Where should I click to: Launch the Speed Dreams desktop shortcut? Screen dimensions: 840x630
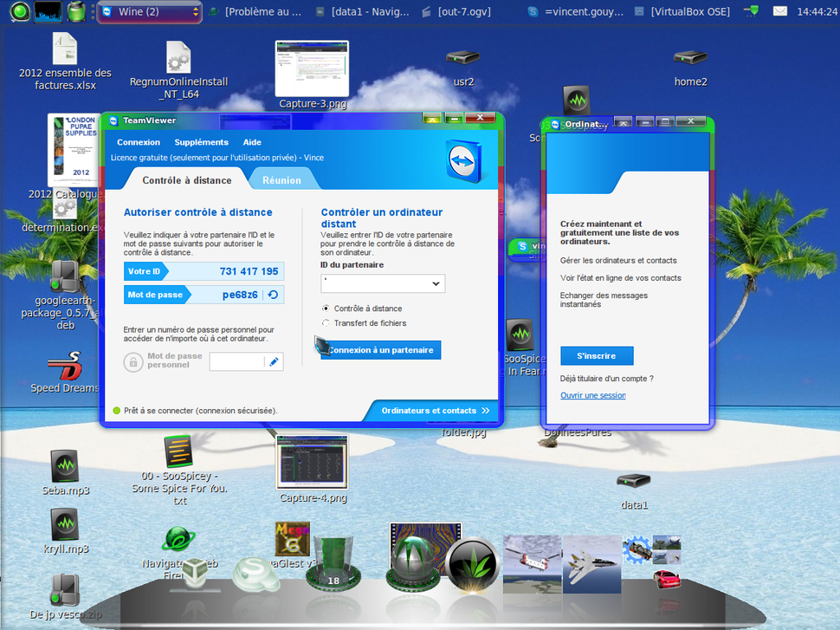pos(65,367)
